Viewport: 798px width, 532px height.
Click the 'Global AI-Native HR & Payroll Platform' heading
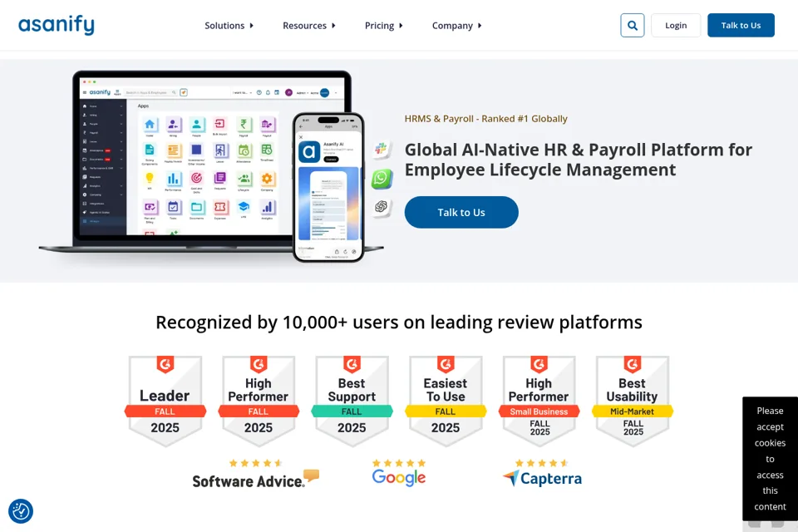coord(579,160)
